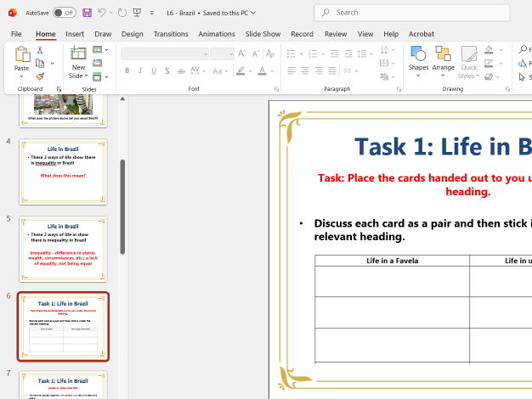Open the Slide Show tab
532x399 pixels.
(x=263, y=34)
